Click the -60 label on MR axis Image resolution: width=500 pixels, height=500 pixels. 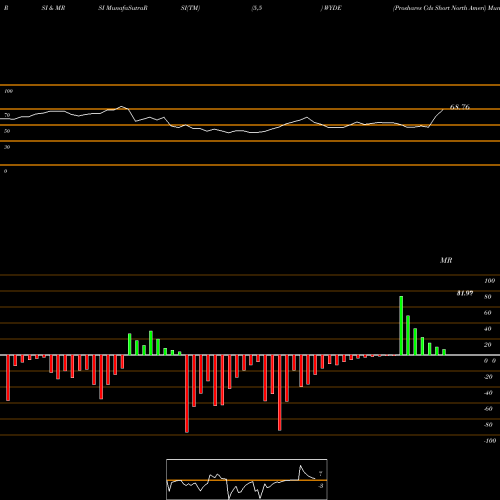click(488, 409)
